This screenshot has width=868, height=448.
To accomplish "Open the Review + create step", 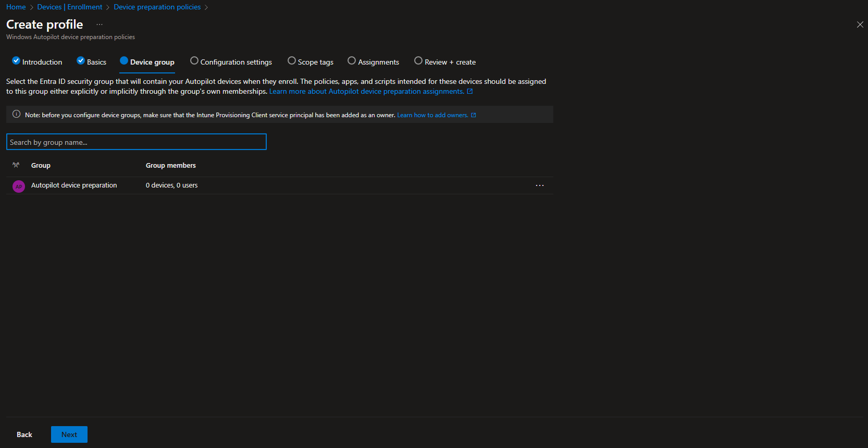I will [x=445, y=62].
